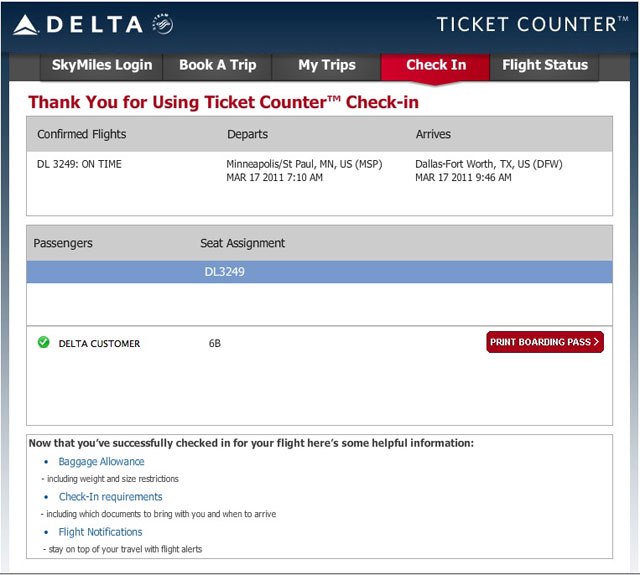Select the DL3249 blue seat header row

click(x=320, y=272)
